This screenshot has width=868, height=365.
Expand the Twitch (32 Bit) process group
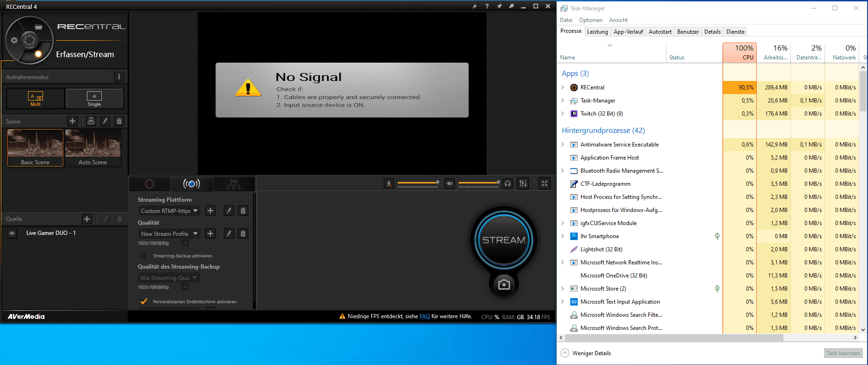pos(563,114)
